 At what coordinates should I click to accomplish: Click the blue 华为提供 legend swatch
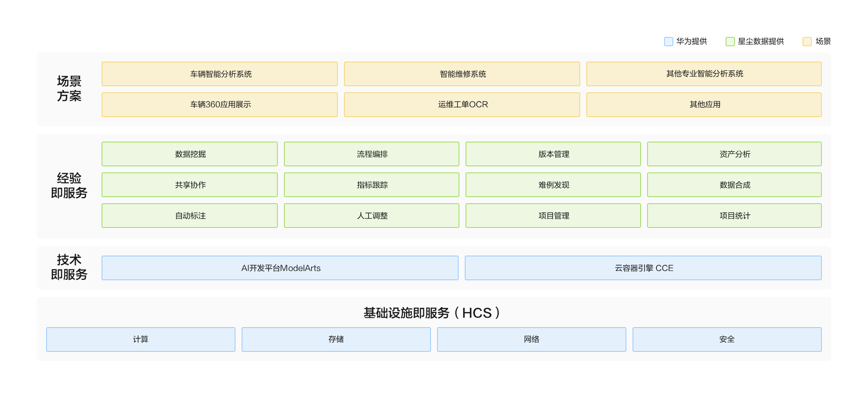[668, 42]
